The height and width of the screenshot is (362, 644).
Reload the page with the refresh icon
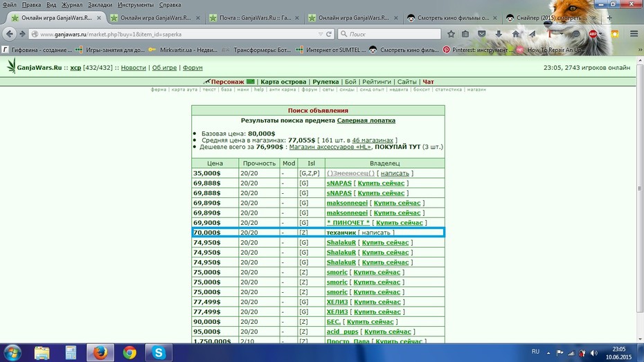click(328, 34)
